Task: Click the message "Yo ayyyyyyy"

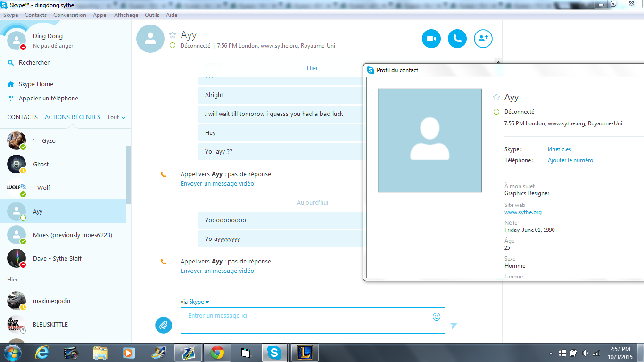Action: (223, 239)
